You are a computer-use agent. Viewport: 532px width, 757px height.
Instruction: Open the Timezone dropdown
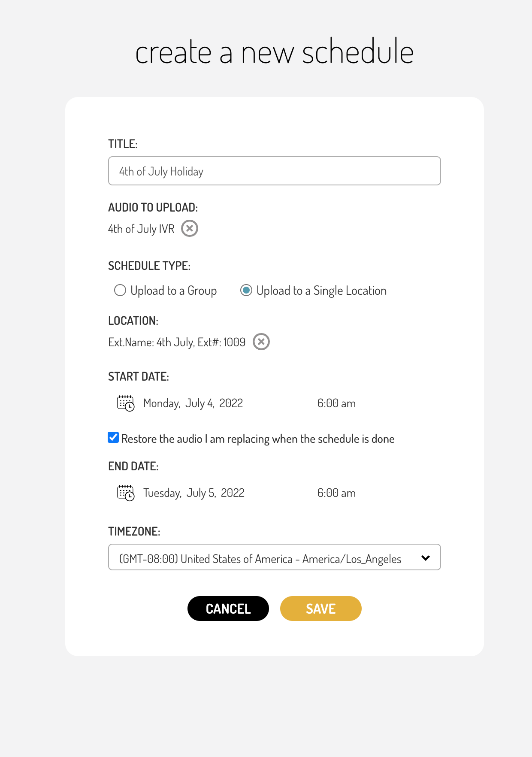(275, 557)
